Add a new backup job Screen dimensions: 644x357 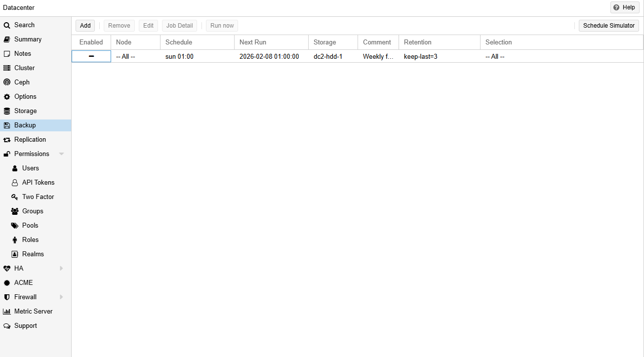pos(85,25)
